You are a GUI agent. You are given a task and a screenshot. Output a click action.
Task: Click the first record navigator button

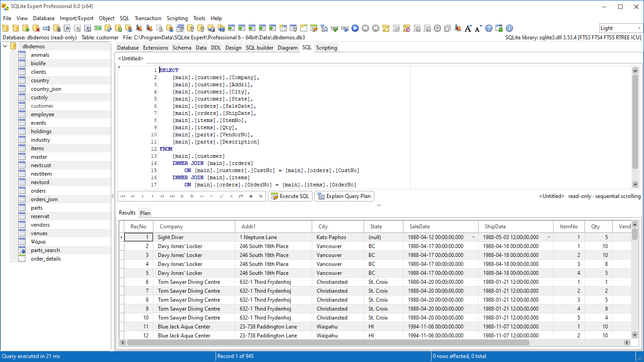[x=123, y=196]
